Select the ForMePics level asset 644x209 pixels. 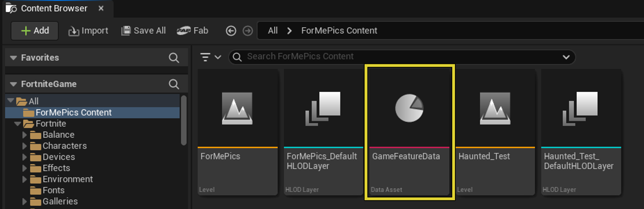238,132
